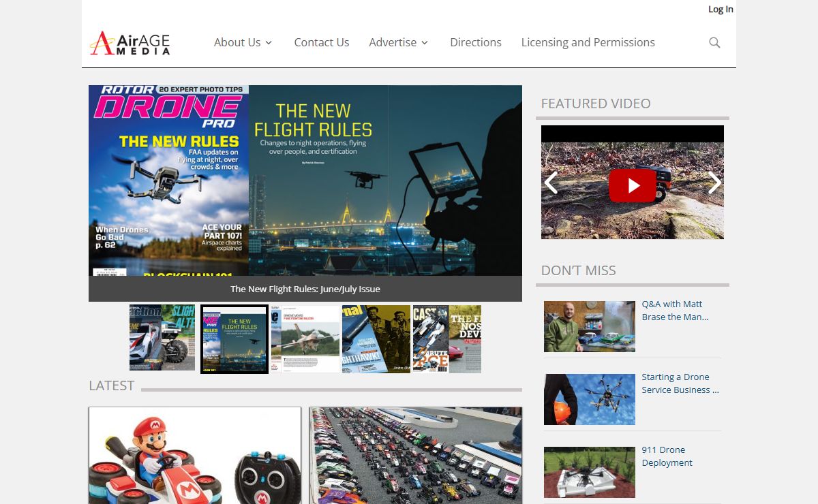This screenshot has width=818, height=504.
Task: Open The New Flight Rules: June/July Issue caption
Action: click(x=305, y=289)
